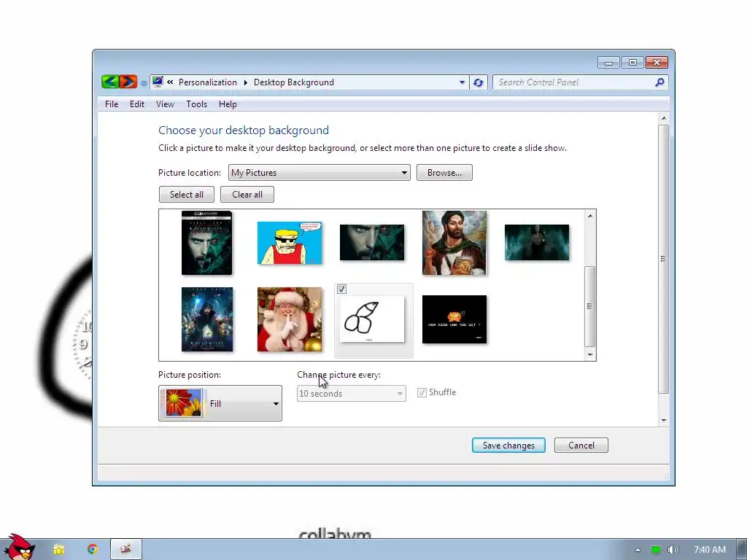Screen dimensions: 747x560
Task: Click the flower preview in Picture position
Action: coord(183,402)
